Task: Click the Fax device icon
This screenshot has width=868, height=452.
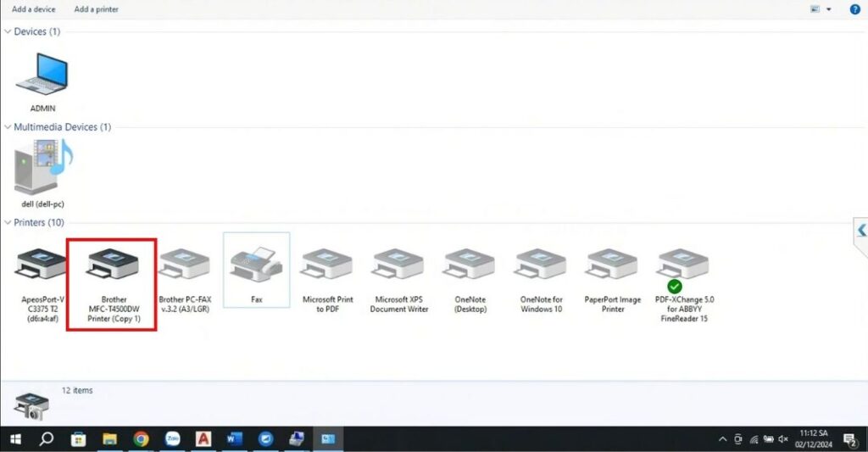Action: (x=256, y=265)
